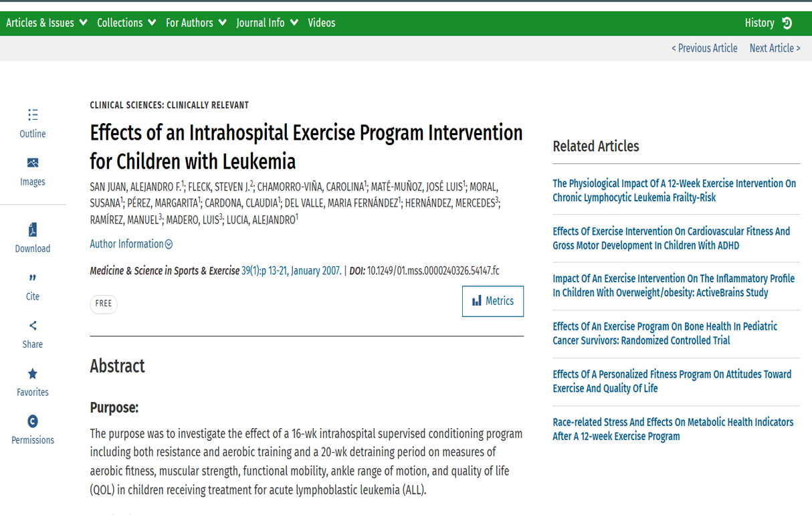Open the Journal Info menu
The width and height of the screenshot is (812, 515).
[x=267, y=23]
